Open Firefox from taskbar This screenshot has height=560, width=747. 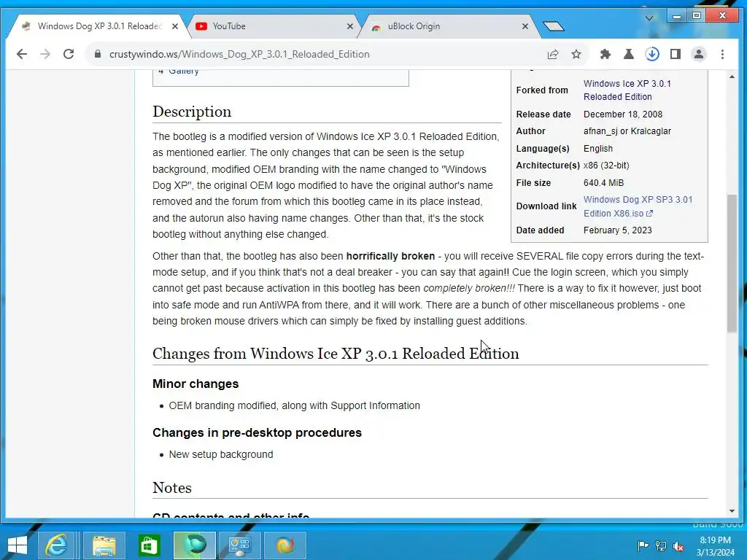pos(285,545)
